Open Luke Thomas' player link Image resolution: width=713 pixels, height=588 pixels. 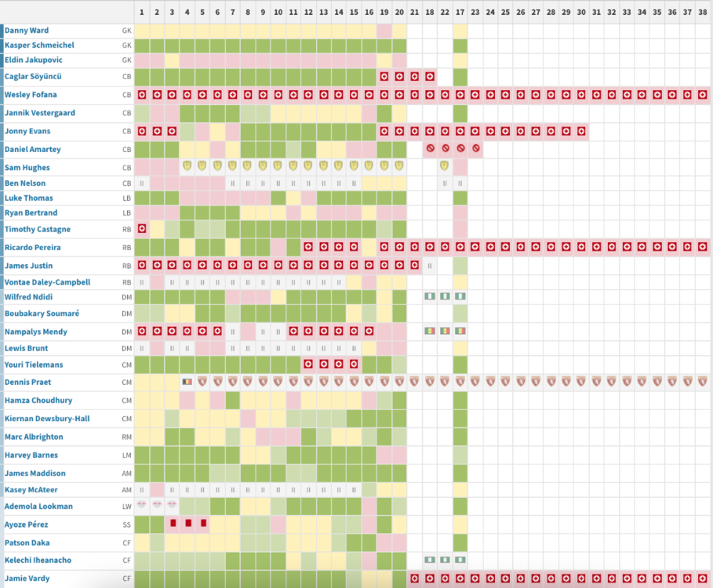[29, 198]
